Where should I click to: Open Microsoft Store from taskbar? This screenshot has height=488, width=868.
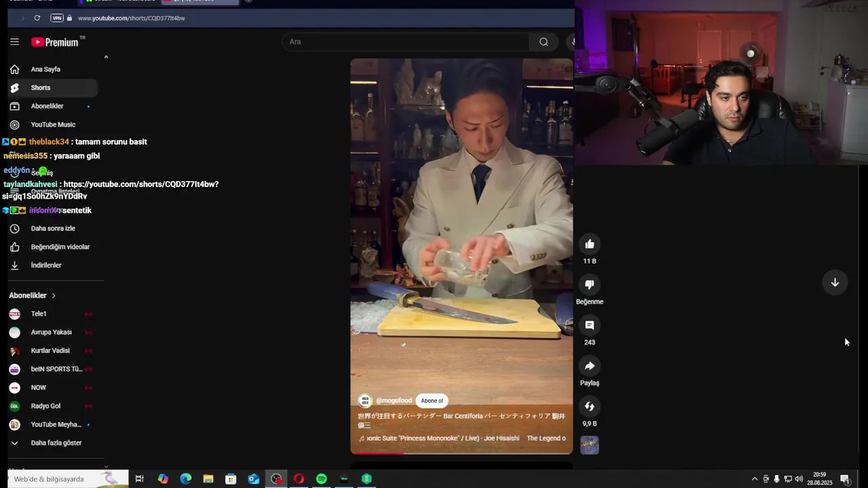(231, 479)
